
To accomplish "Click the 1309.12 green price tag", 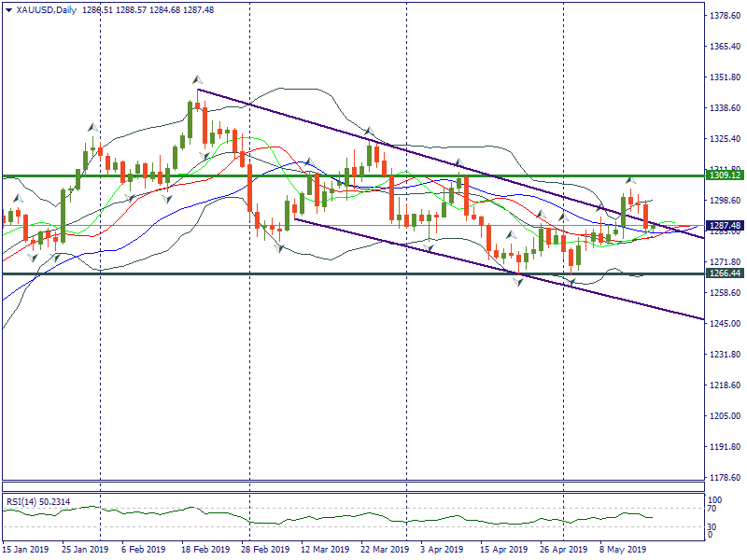I will tap(725, 175).
